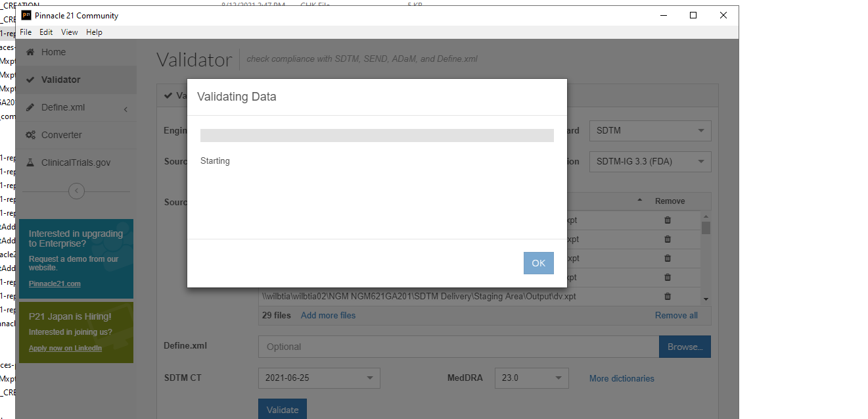Click Add more files
The height and width of the screenshot is (419, 868).
(x=328, y=315)
